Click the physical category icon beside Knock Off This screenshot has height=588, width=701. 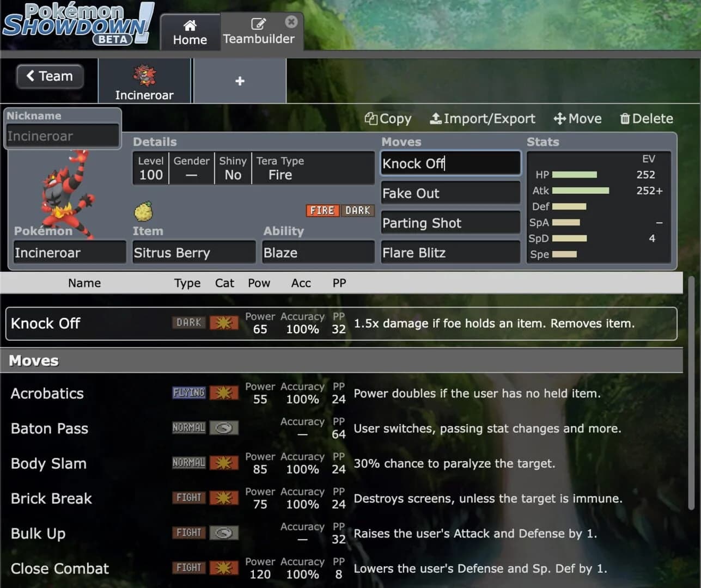coord(224,322)
